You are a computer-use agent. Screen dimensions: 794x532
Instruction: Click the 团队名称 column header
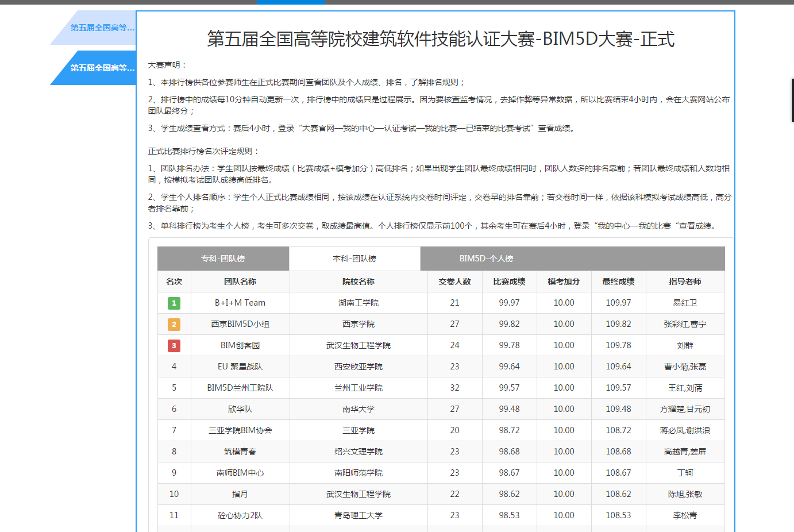pyautogui.click(x=240, y=282)
